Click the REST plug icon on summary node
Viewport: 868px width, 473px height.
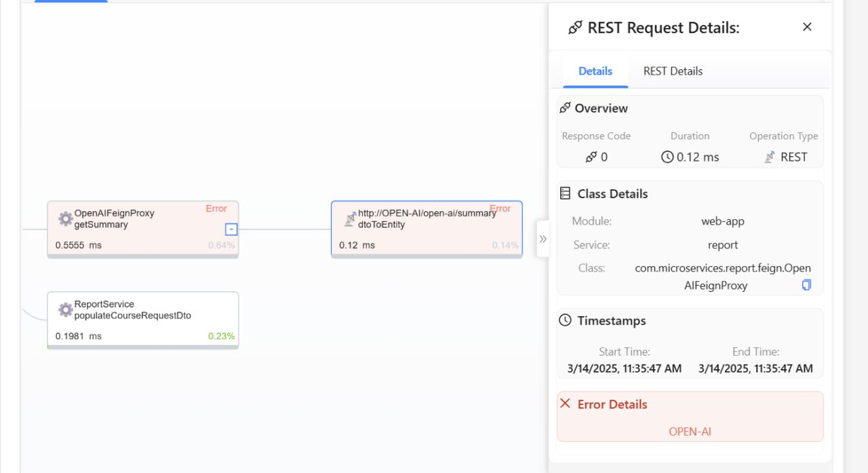pyautogui.click(x=350, y=219)
